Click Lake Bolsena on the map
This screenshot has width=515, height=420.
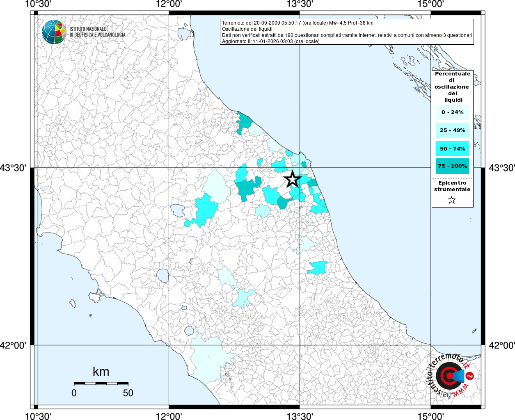click(x=163, y=276)
